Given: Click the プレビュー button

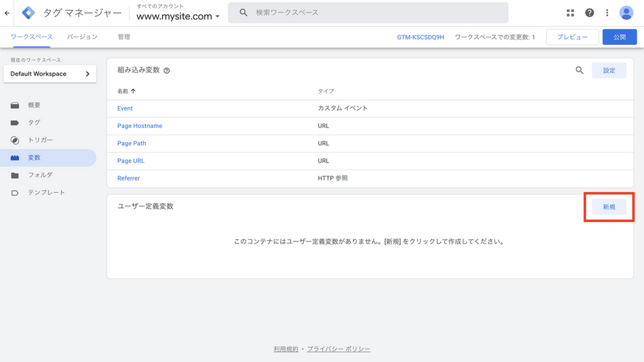Looking at the screenshot, I should 572,37.
